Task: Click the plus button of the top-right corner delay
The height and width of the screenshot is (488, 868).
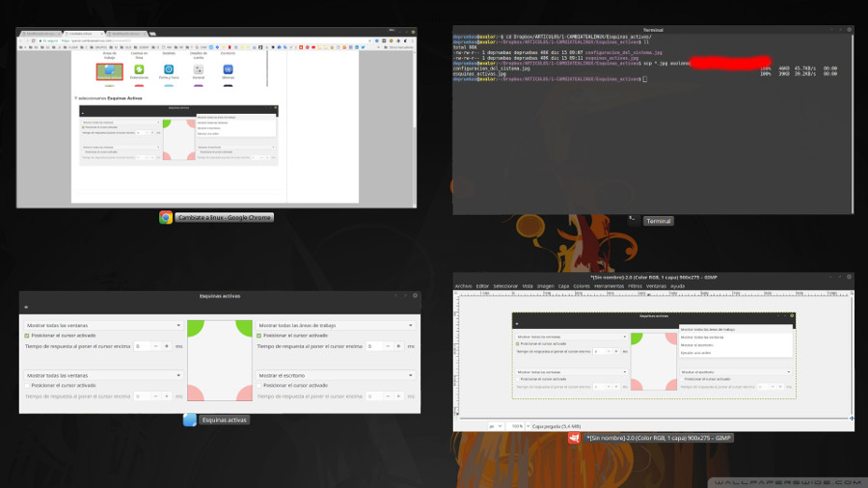Action: tap(398, 346)
